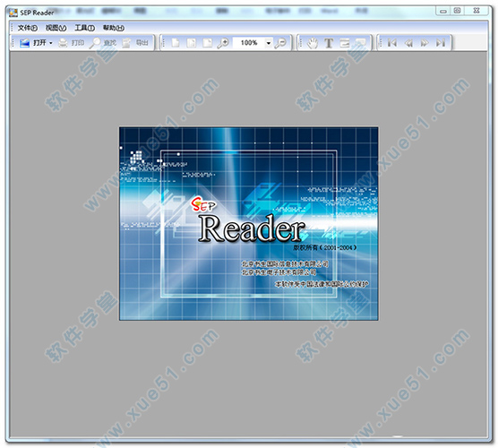
Task: Maximize the SEP Reader window
Action: pos(458,11)
